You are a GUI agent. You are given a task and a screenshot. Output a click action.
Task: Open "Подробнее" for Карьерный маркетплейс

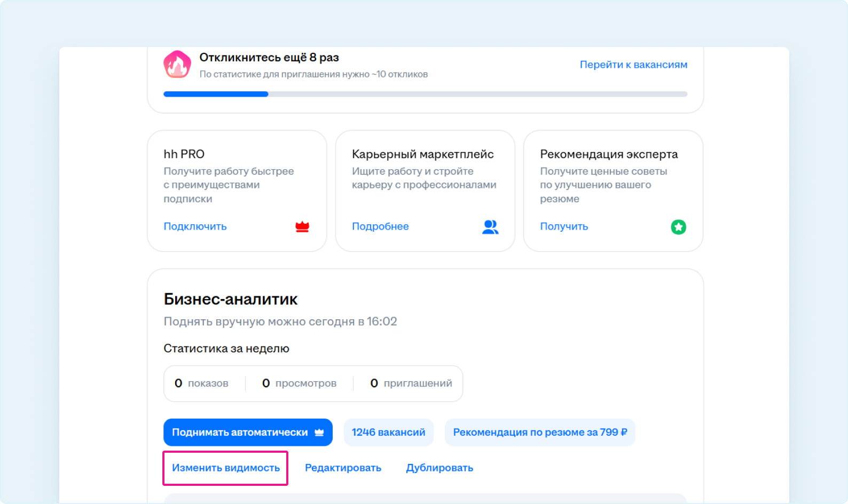click(x=380, y=226)
